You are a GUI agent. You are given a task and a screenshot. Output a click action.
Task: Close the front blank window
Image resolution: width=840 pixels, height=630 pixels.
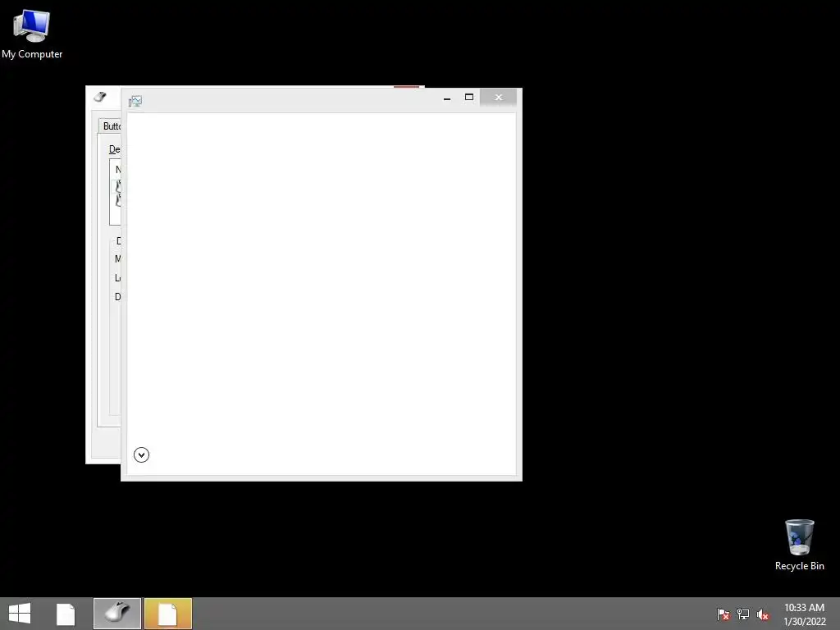tap(498, 97)
